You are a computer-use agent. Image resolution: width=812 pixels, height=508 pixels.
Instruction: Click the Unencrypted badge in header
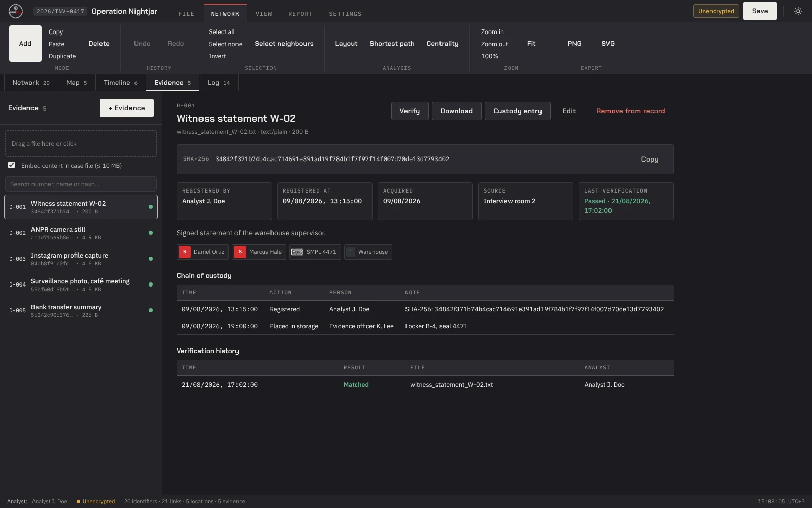pyautogui.click(x=716, y=11)
